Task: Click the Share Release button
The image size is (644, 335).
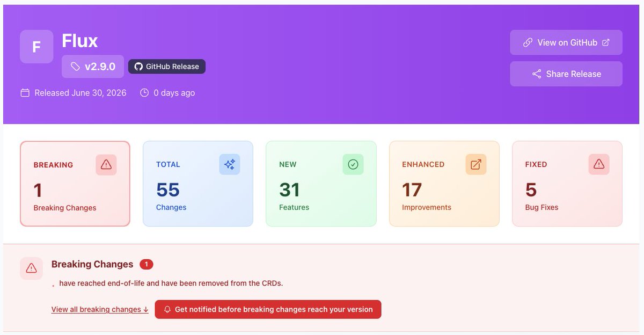Action: tap(566, 74)
